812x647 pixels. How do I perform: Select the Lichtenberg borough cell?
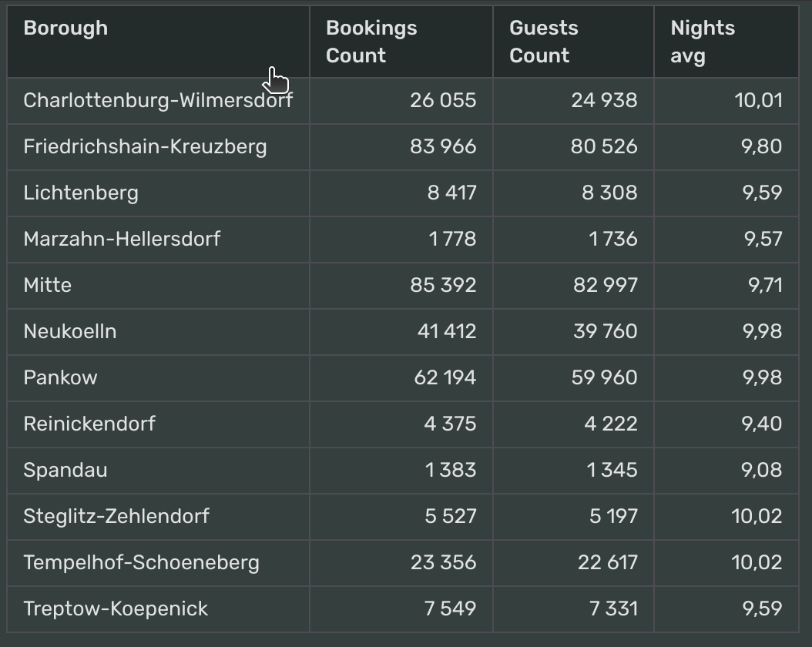(158, 193)
